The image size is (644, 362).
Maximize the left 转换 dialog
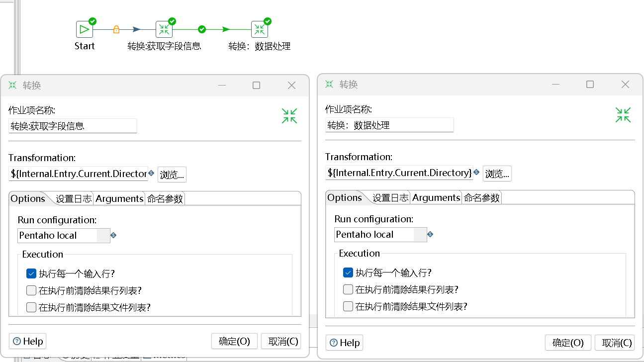[256, 86]
